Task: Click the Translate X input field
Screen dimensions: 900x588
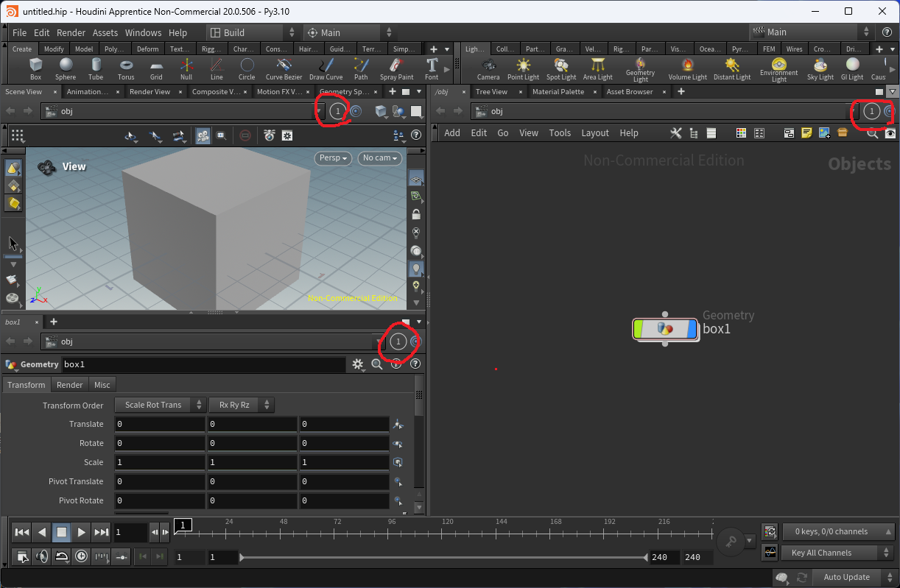Action: click(160, 424)
